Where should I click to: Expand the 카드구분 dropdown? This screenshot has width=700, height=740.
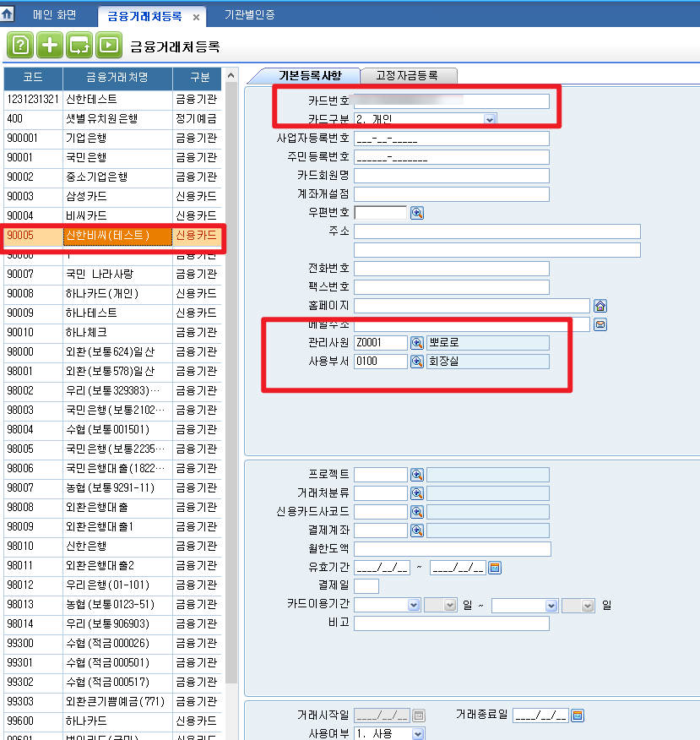tap(489, 120)
